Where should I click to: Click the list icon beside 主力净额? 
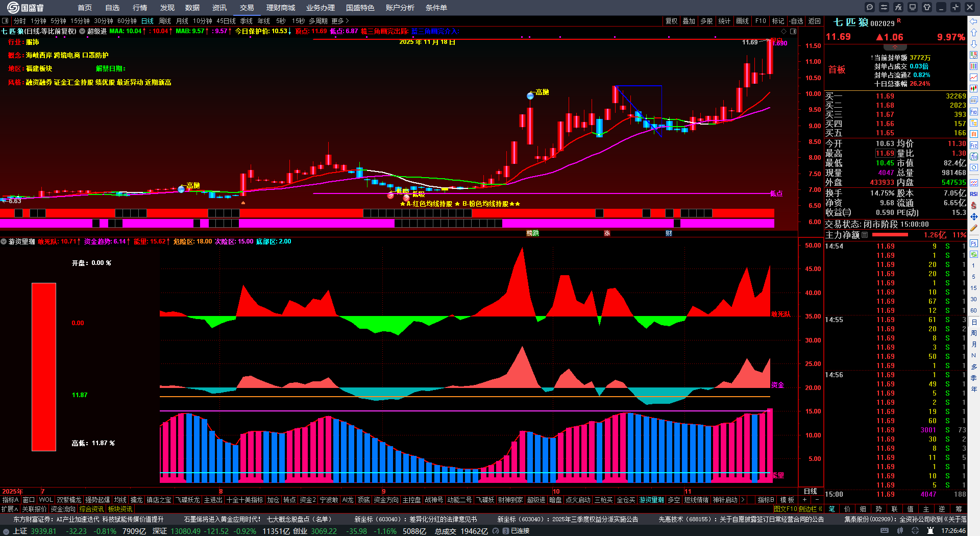(865, 235)
